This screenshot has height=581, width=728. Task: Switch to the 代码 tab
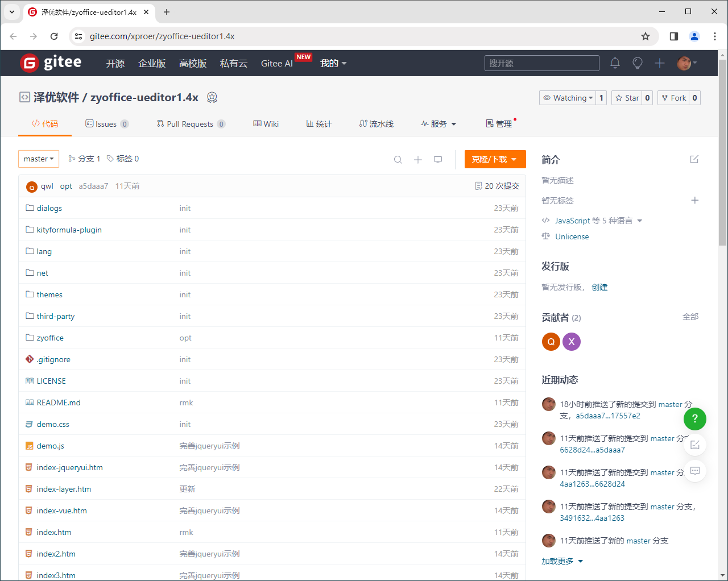pyautogui.click(x=45, y=124)
